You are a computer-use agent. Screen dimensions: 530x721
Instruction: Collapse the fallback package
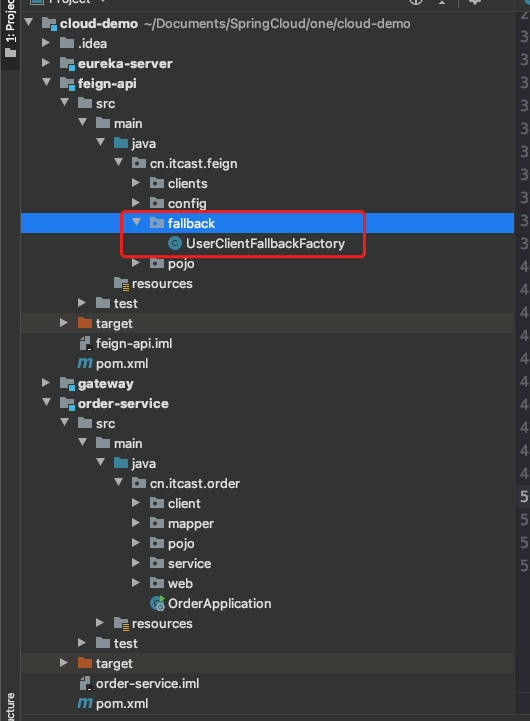click(x=137, y=222)
